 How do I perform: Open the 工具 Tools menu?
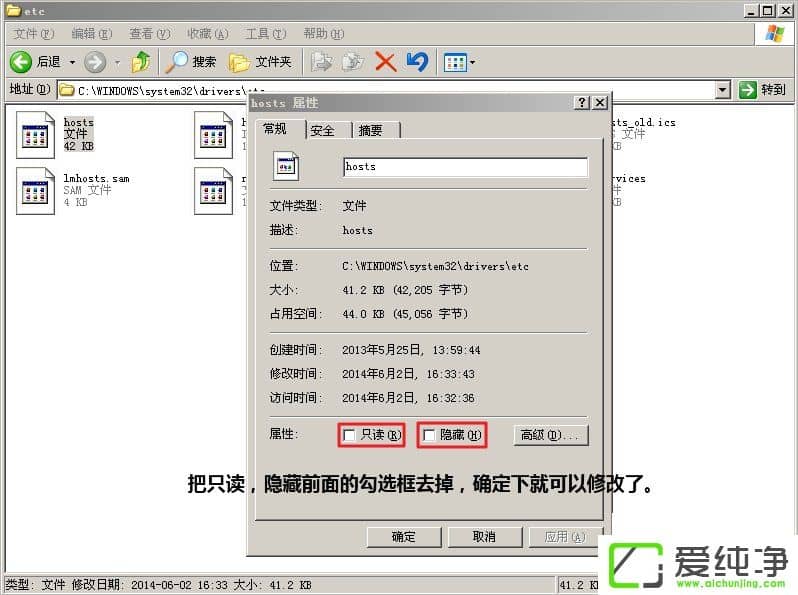point(266,34)
